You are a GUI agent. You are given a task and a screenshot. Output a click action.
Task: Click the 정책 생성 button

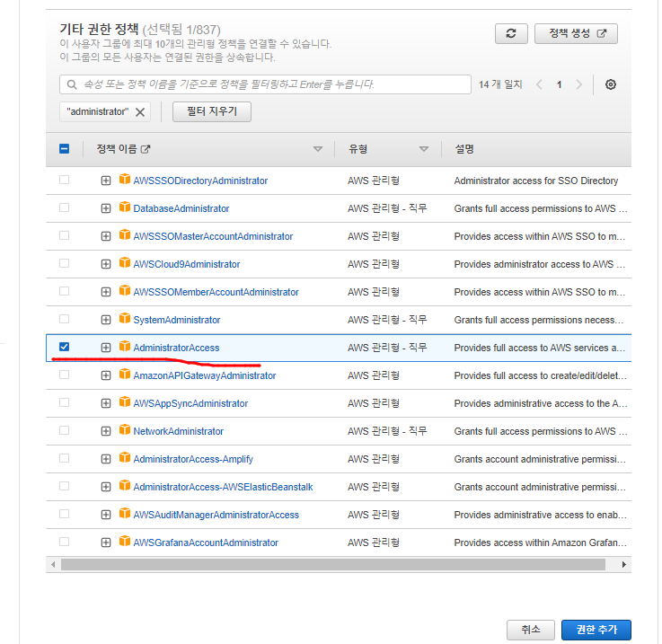[576, 33]
